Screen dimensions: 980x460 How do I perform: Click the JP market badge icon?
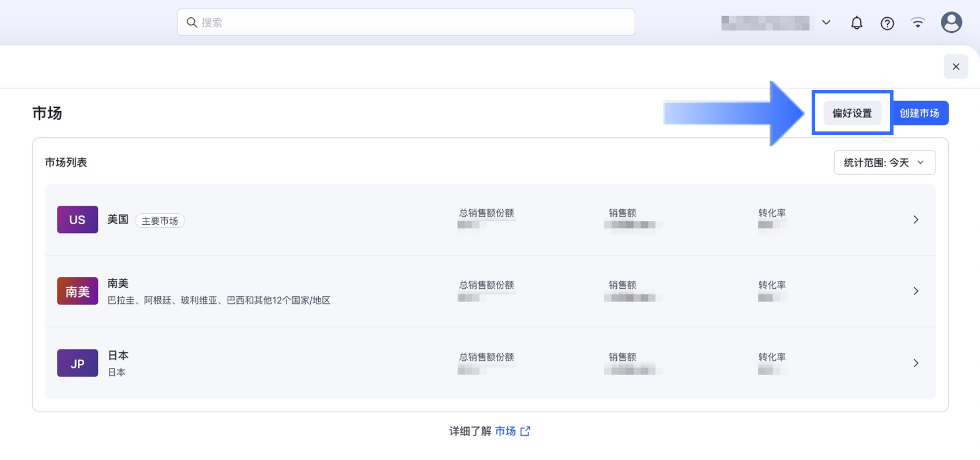point(77,363)
